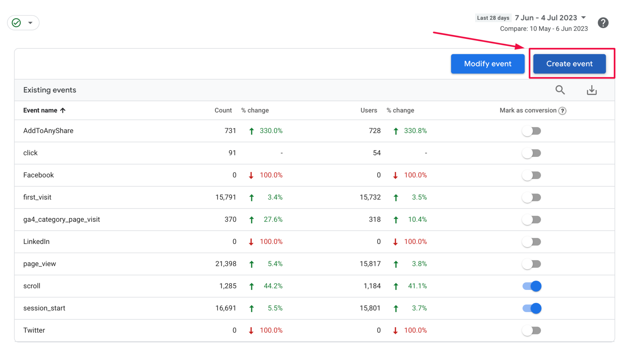The image size is (633, 364).
Task: Enable the page_view conversion toggle
Action: [x=532, y=264]
